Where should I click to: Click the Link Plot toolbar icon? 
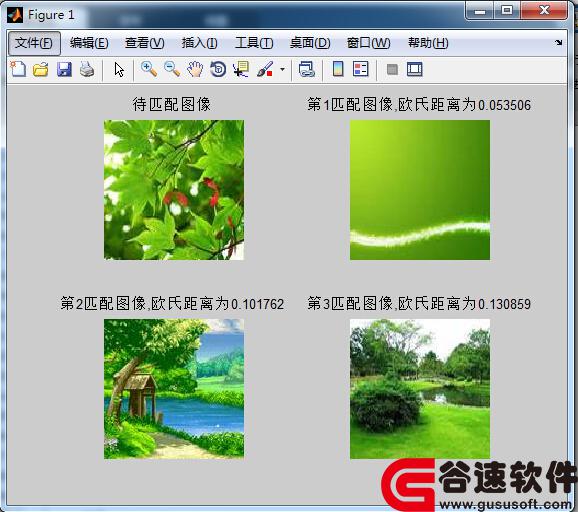pyautogui.click(x=307, y=69)
